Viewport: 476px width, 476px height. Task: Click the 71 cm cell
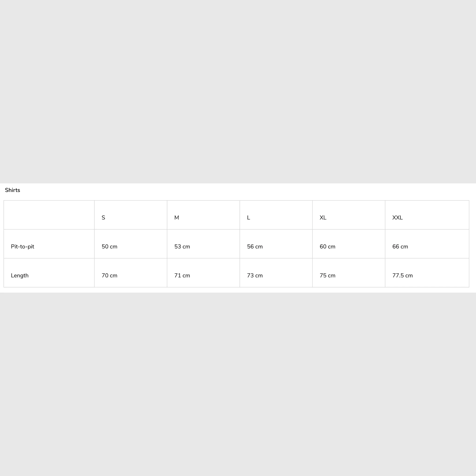click(203, 273)
